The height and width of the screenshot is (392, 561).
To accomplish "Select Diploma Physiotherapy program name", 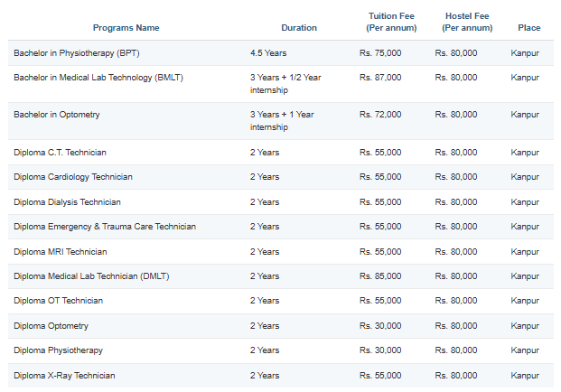I will 58,350.
